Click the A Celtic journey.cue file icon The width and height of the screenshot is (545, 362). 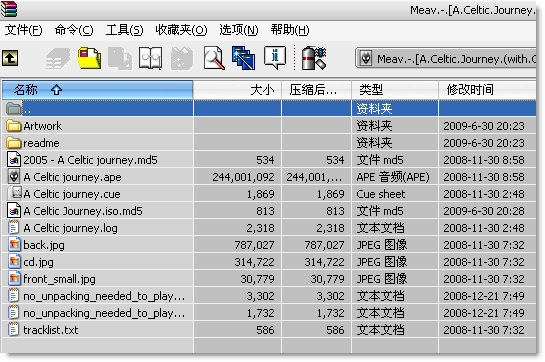pyautogui.click(x=14, y=193)
